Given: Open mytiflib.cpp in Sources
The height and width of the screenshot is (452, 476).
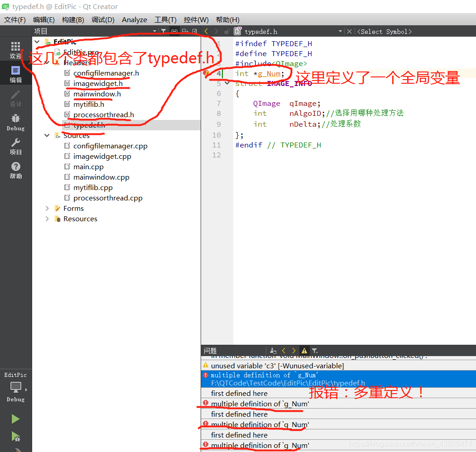Looking at the screenshot, I should point(93,187).
